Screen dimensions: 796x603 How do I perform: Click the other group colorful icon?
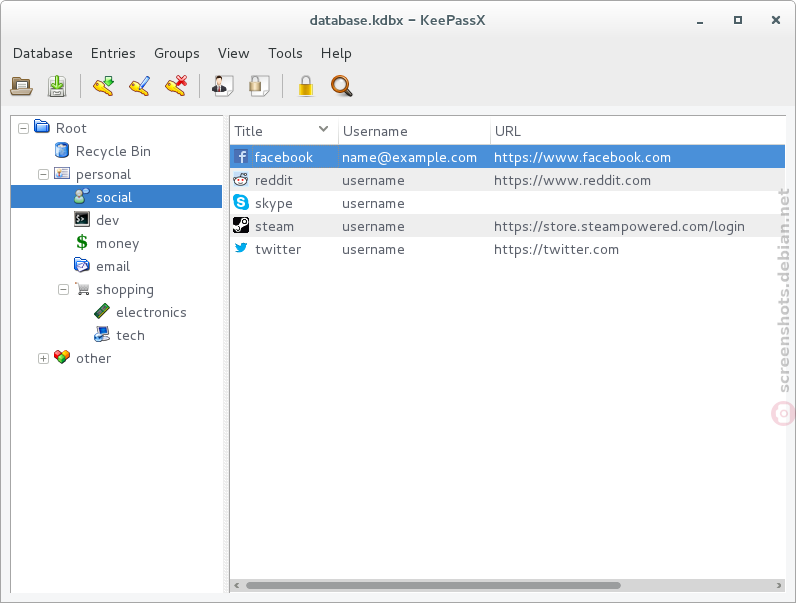[x=62, y=357]
